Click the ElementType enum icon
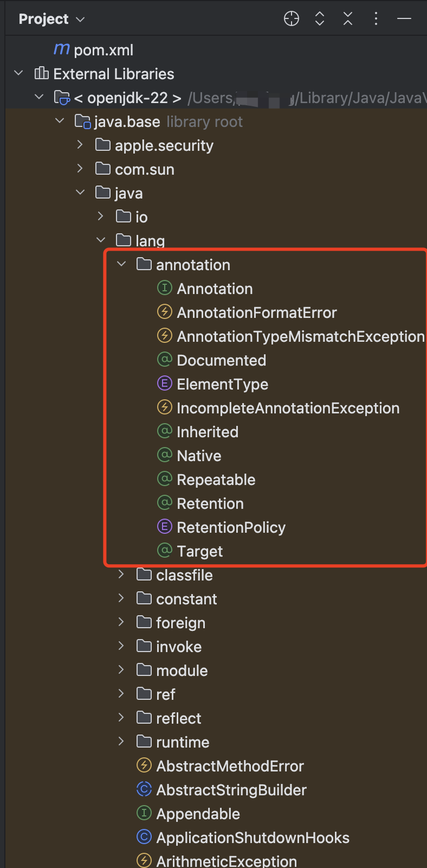Image resolution: width=427 pixels, height=868 pixels. coord(165,384)
